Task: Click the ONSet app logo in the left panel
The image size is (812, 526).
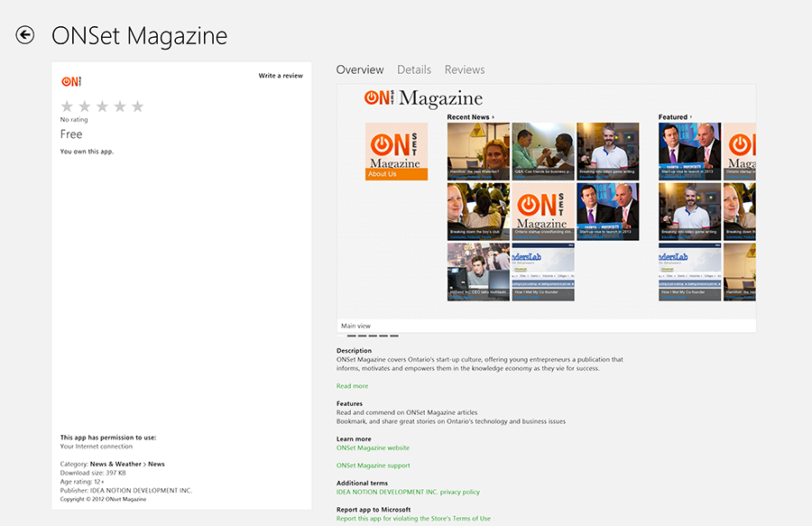Action: (x=71, y=81)
